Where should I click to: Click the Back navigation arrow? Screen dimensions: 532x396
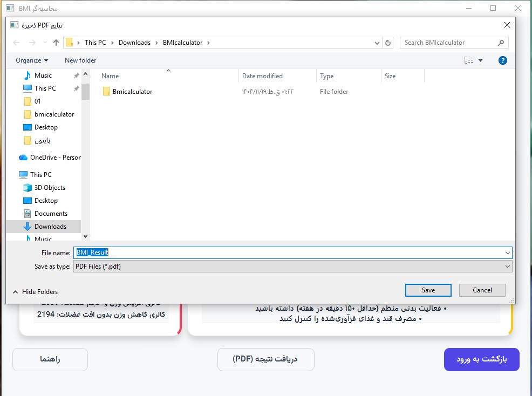coord(16,43)
